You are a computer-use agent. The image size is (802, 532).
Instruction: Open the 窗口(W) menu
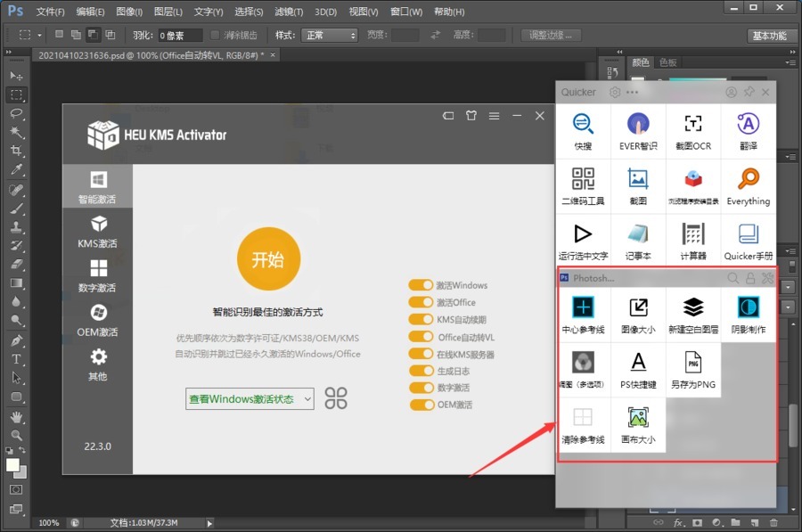coord(406,12)
